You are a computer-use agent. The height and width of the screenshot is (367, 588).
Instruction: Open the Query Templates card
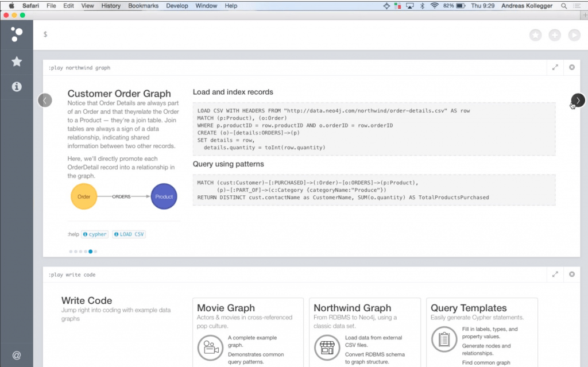click(482, 332)
